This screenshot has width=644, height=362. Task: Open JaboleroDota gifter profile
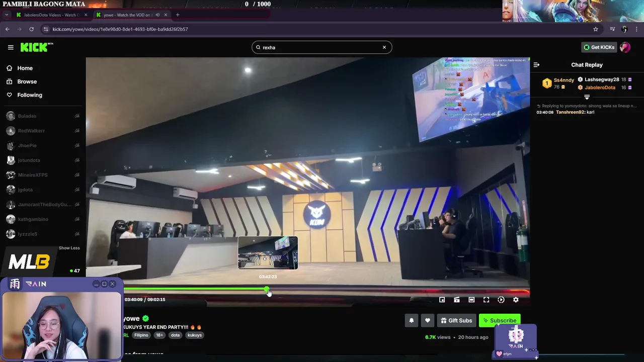click(600, 87)
